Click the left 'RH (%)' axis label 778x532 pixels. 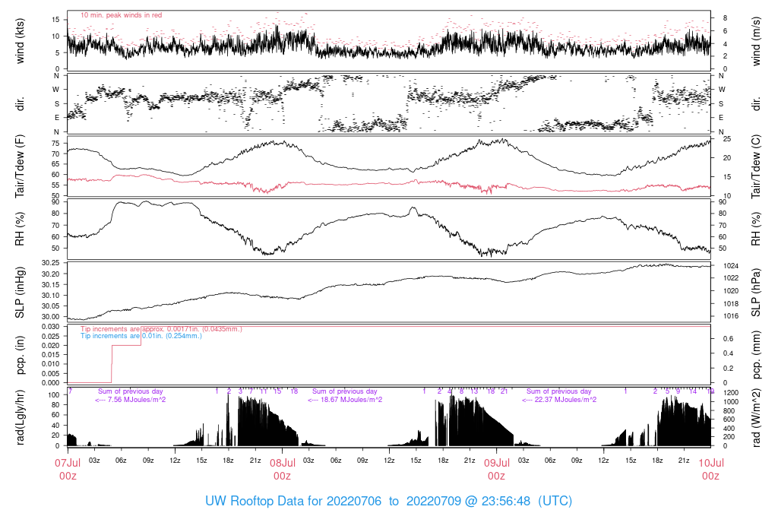pyautogui.click(x=20, y=229)
